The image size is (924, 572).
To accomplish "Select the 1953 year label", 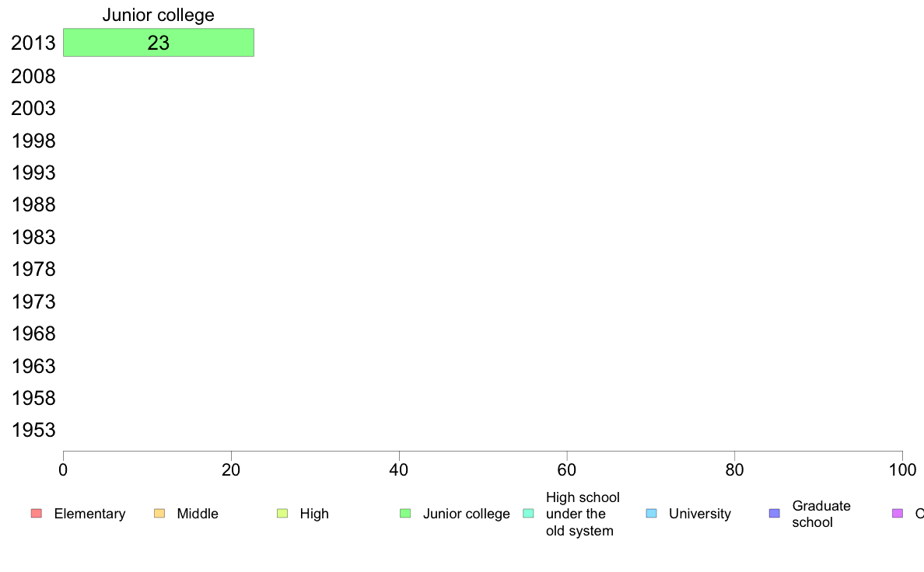I will (x=33, y=430).
